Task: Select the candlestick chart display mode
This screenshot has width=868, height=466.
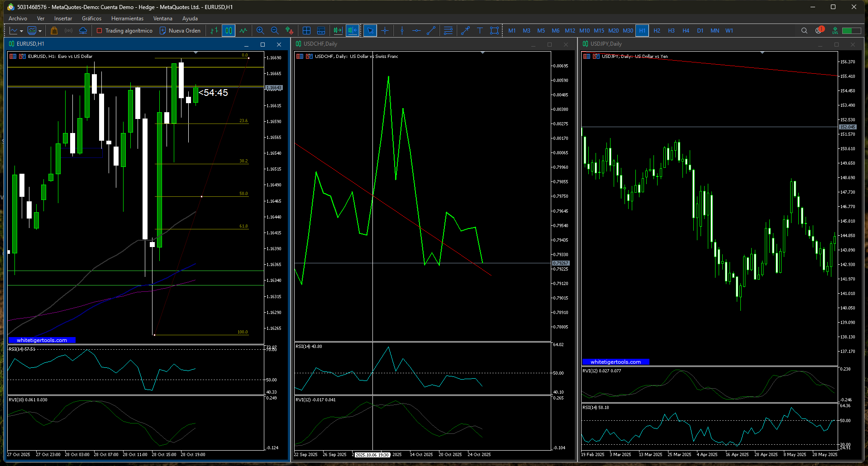Action: pos(229,30)
